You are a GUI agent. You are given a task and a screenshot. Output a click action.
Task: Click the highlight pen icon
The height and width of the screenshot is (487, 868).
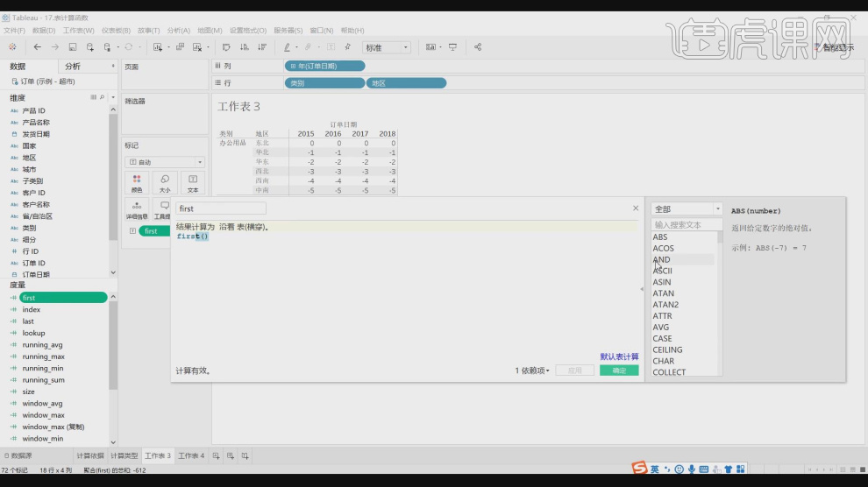coord(287,47)
